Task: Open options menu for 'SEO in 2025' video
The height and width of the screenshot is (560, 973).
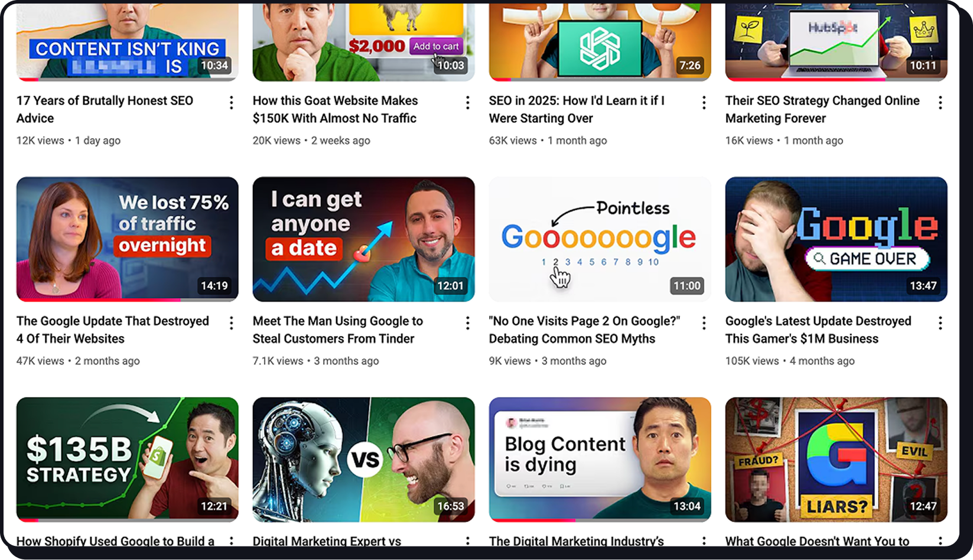Action: click(704, 103)
